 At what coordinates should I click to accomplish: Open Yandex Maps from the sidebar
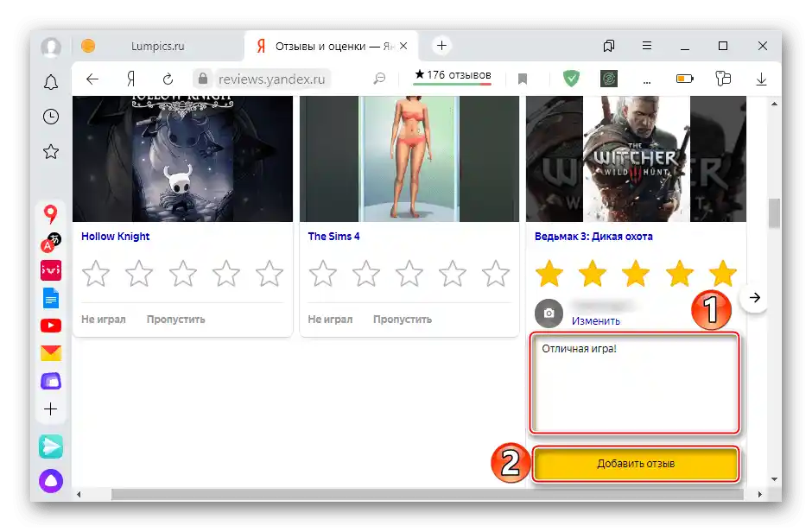50,213
